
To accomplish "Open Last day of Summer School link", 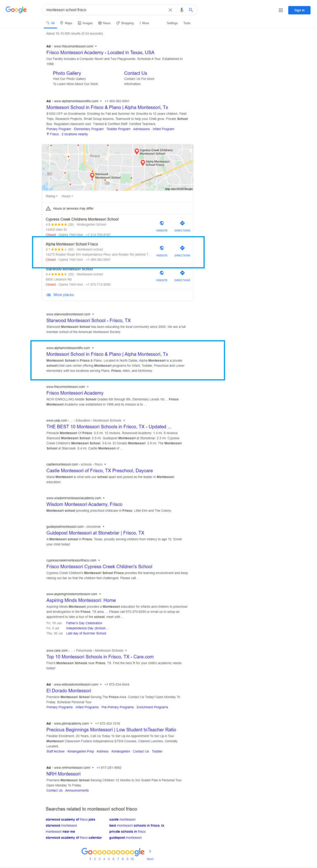I will [x=86, y=633].
